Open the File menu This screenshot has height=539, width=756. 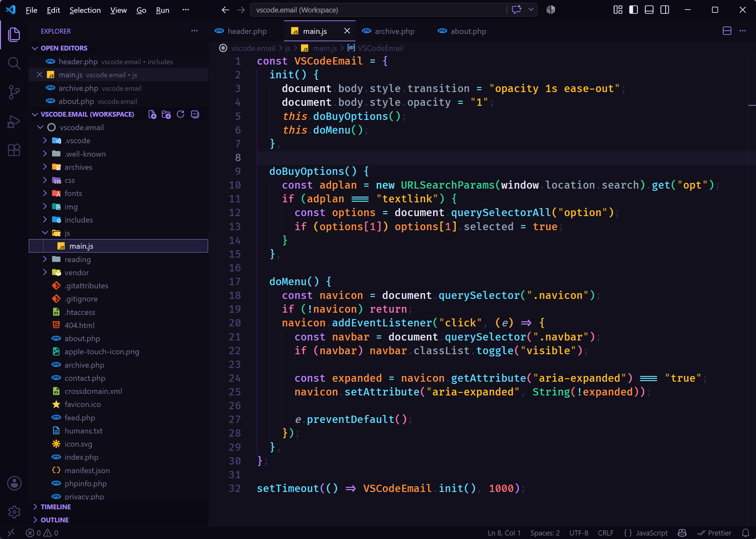32,10
